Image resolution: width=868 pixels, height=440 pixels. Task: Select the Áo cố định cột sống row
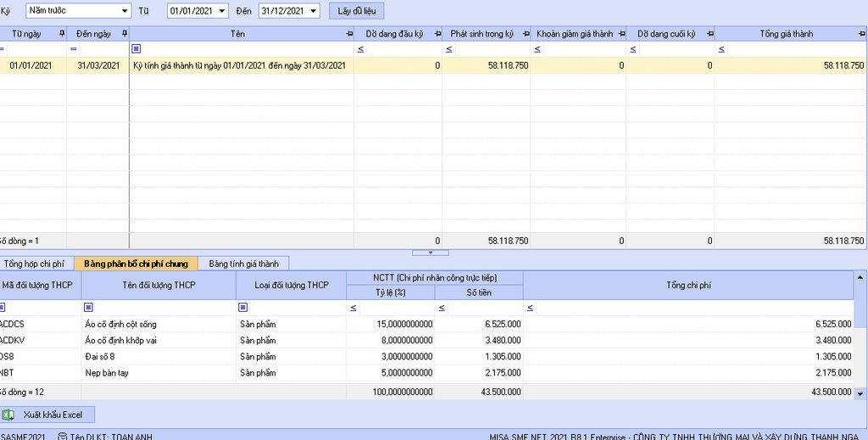427,324
